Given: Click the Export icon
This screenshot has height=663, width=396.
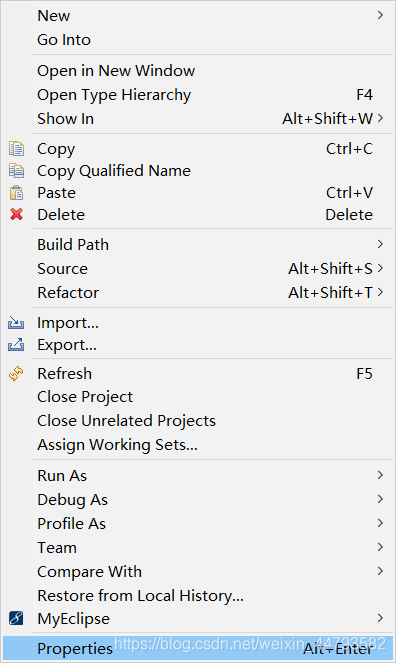Looking at the screenshot, I should (16, 345).
